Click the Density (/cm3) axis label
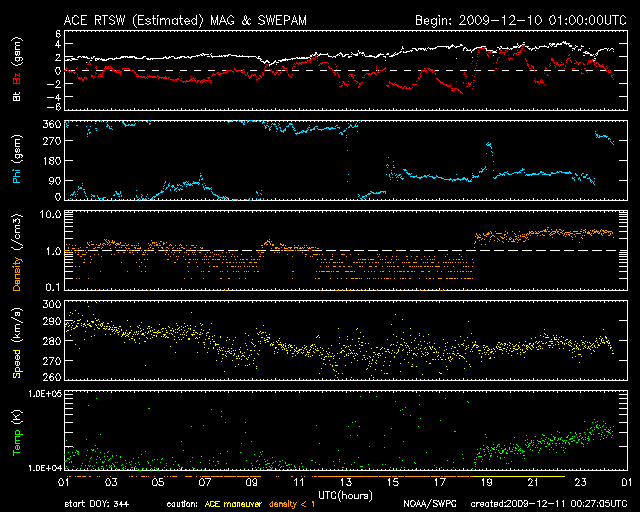640x512 pixels. tap(17, 251)
